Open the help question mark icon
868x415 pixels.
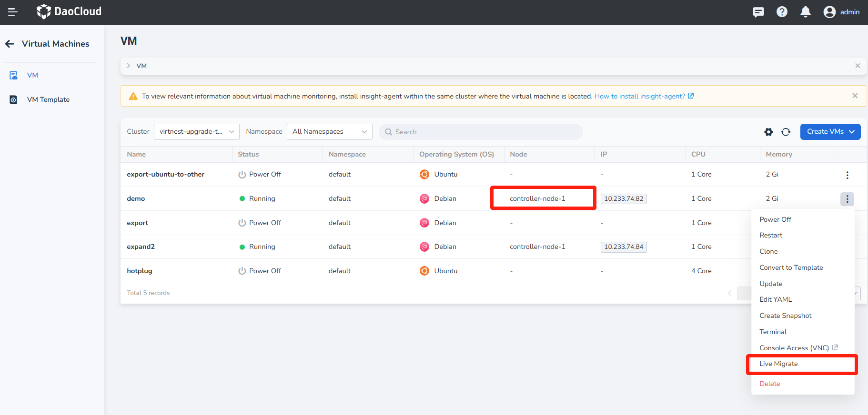pyautogui.click(x=782, y=12)
